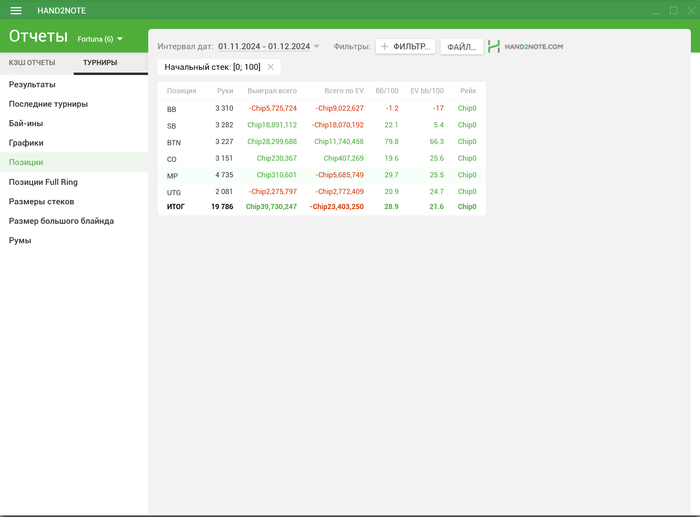Screen dimensions: 700x517
Task: Open Размер большого блайнда report
Action: click(x=74, y=221)
